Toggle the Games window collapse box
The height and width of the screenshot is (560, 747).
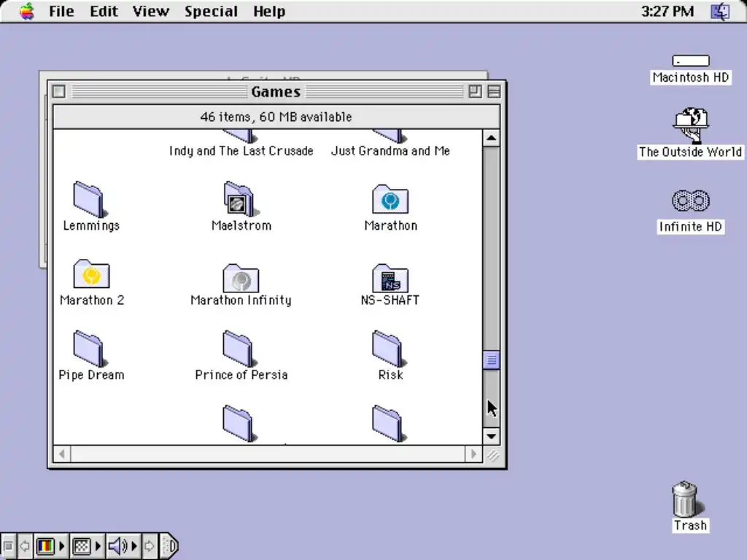click(x=494, y=91)
